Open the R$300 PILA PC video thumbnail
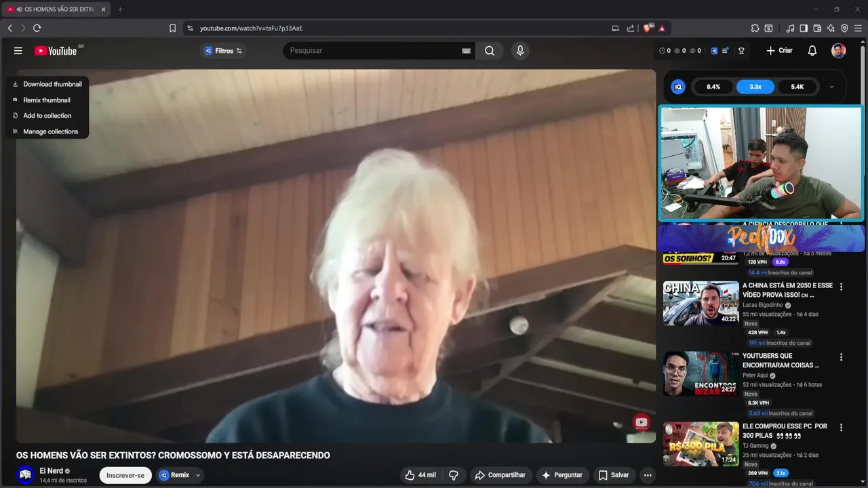Image resolution: width=868 pixels, height=488 pixels. pyautogui.click(x=701, y=444)
